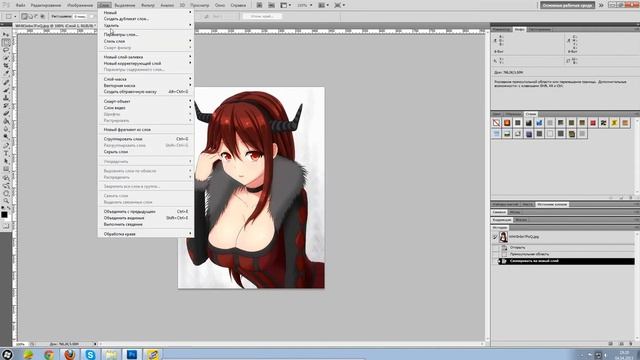This screenshot has width=640, height=360.
Task: Select the Lasso tool
Action: [6, 51]
